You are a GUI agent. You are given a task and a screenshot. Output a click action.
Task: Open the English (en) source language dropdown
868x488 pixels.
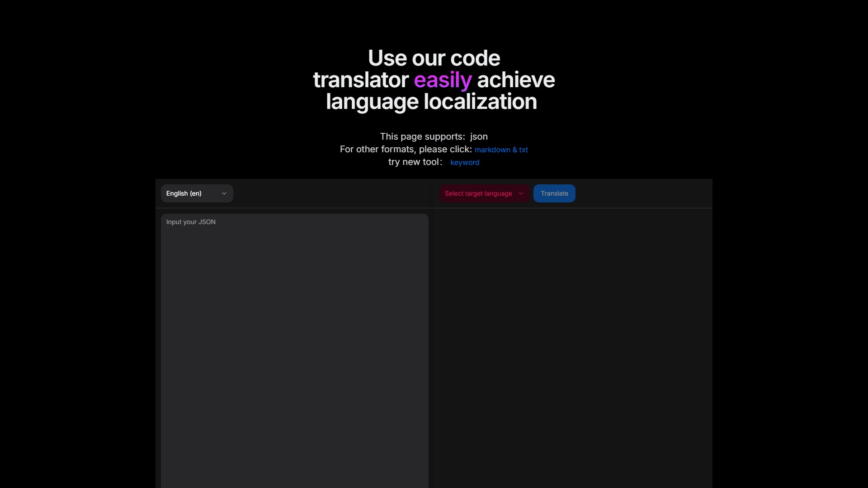click(197, 193)
